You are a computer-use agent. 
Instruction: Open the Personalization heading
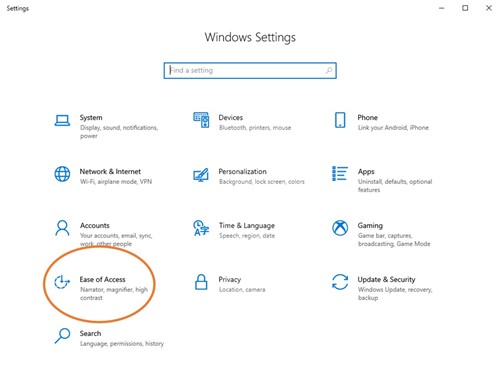click(243, 171)
